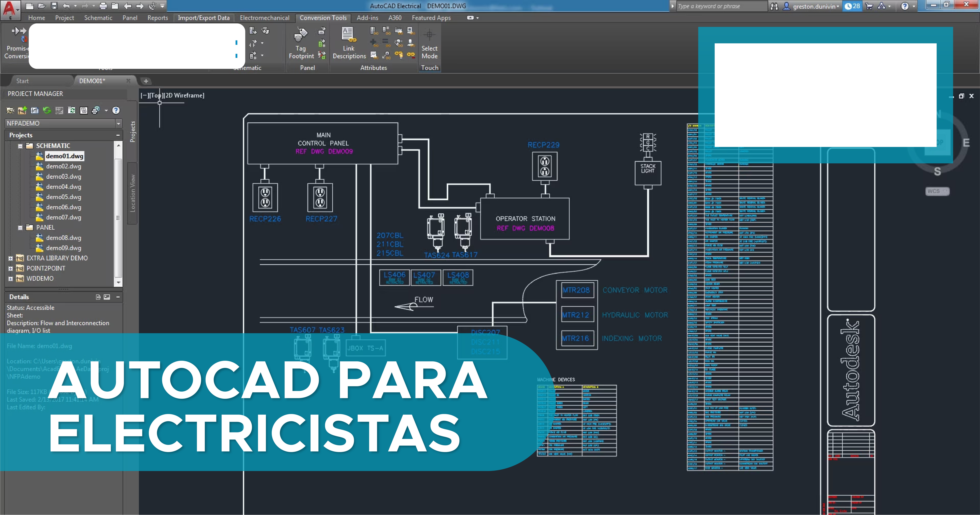Open the Reports ribbon tab
This screenshot has width=980, height=515.
coord(157,18)
